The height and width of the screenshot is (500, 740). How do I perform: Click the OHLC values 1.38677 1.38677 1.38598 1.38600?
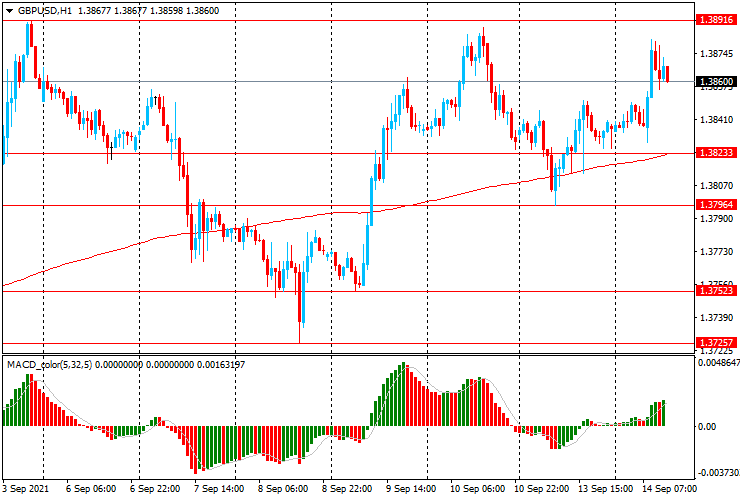(x=148, y=11)
